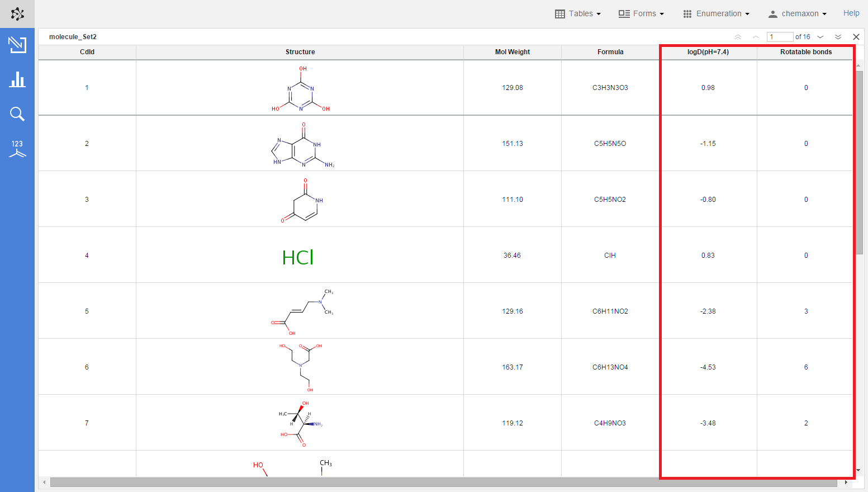Open the 123 enumeration sidebar icon
This screenshot has width=868, height=492.
point(17,149)
